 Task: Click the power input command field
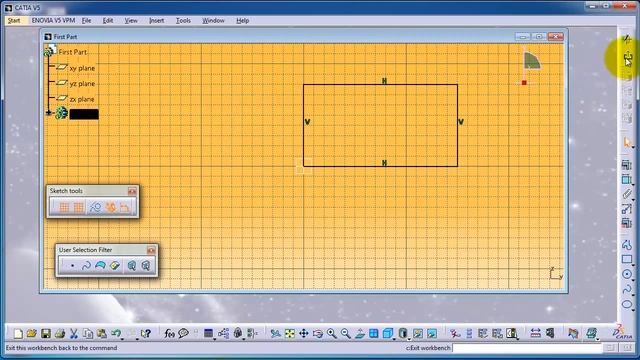point(527,348)
